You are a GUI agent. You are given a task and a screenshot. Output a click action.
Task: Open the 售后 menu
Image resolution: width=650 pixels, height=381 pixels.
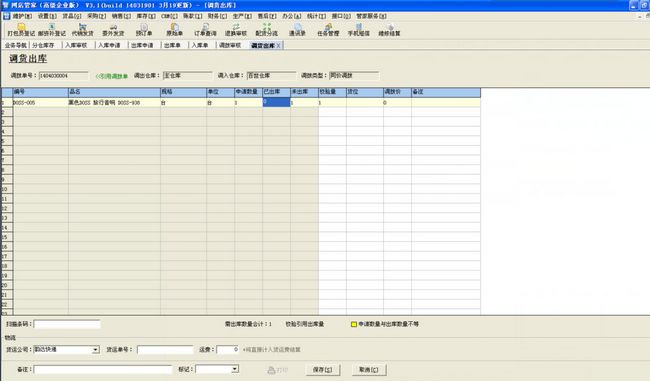point(267,16)
